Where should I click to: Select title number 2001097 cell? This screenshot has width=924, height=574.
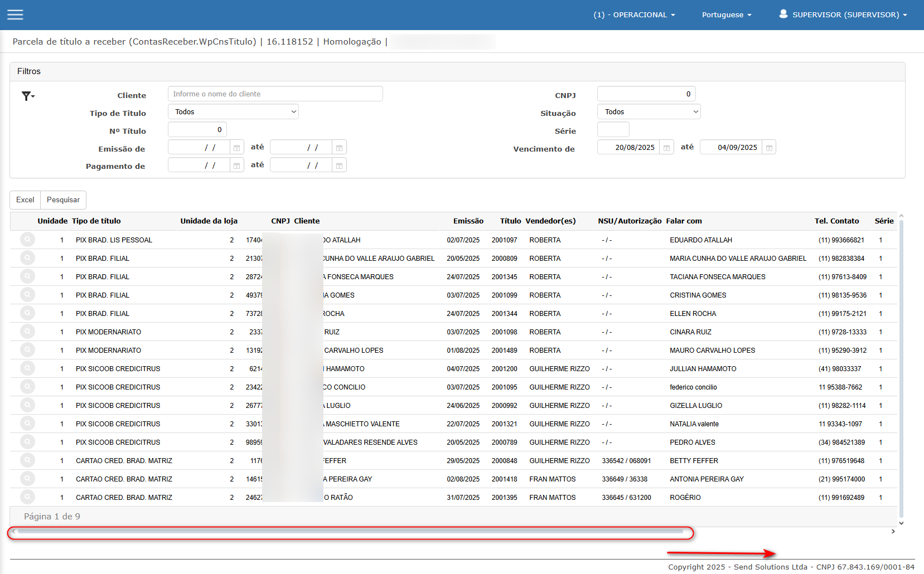pos(504,240)
